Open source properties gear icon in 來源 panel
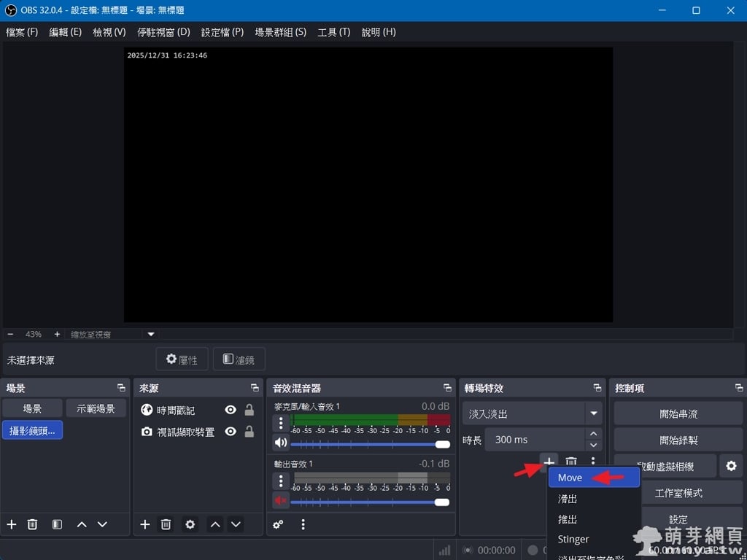The image size is (747, 560). (190, 524)
